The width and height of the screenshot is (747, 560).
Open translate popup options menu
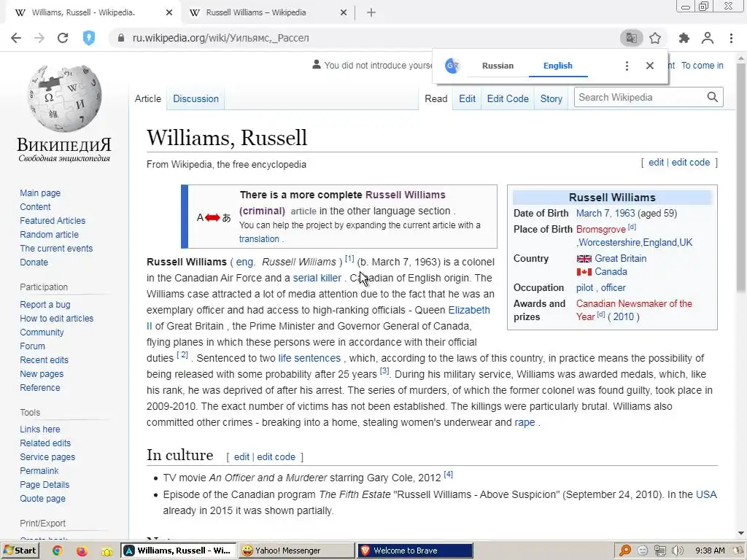pyautogui.click(x=627, y=66)
